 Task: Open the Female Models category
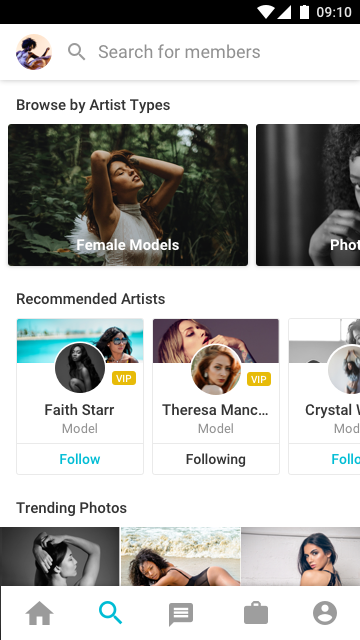[128, 195]
